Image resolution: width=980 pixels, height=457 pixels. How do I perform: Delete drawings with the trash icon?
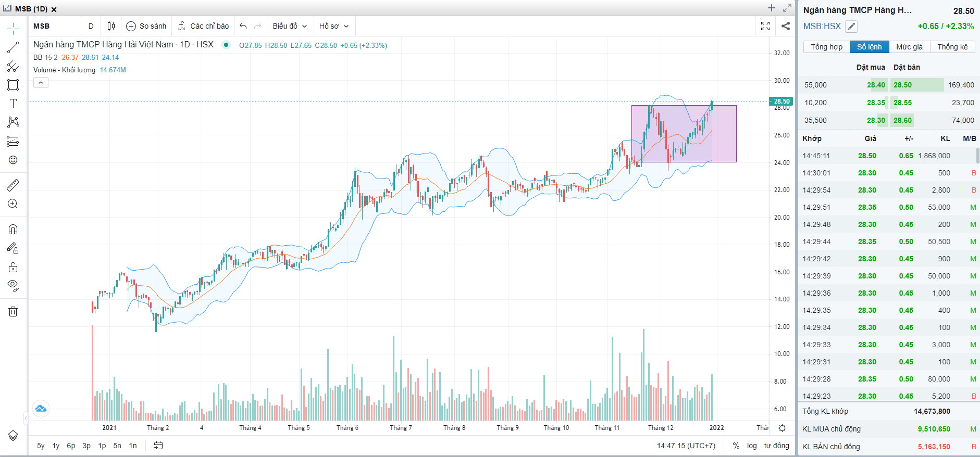[x=13, y=311]
